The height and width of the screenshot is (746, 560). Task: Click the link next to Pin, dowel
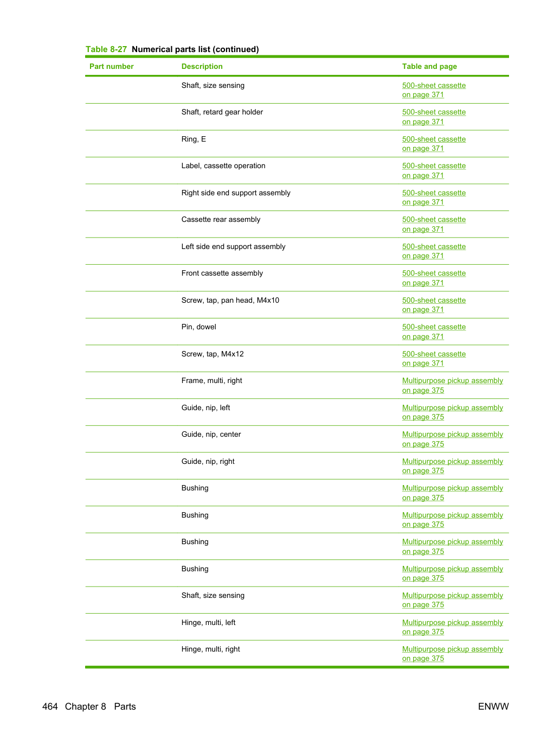[434, 332]
